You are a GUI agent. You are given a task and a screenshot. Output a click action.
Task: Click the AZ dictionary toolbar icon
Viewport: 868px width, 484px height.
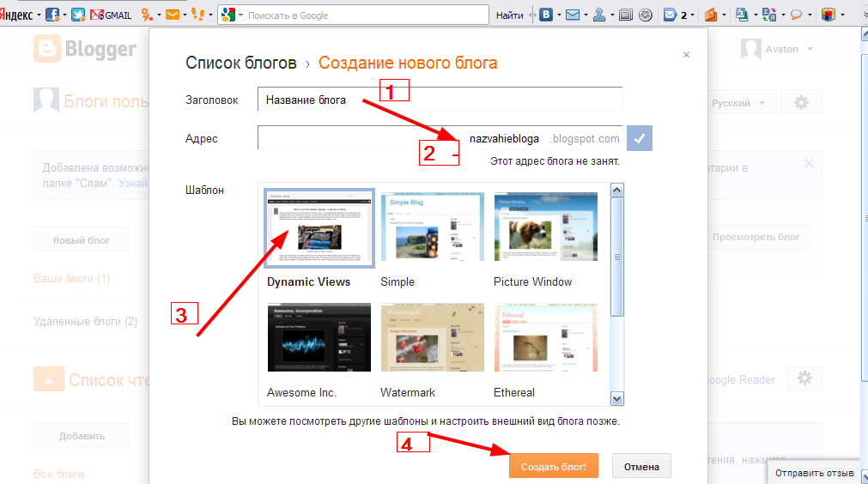(x=743, y=15)
